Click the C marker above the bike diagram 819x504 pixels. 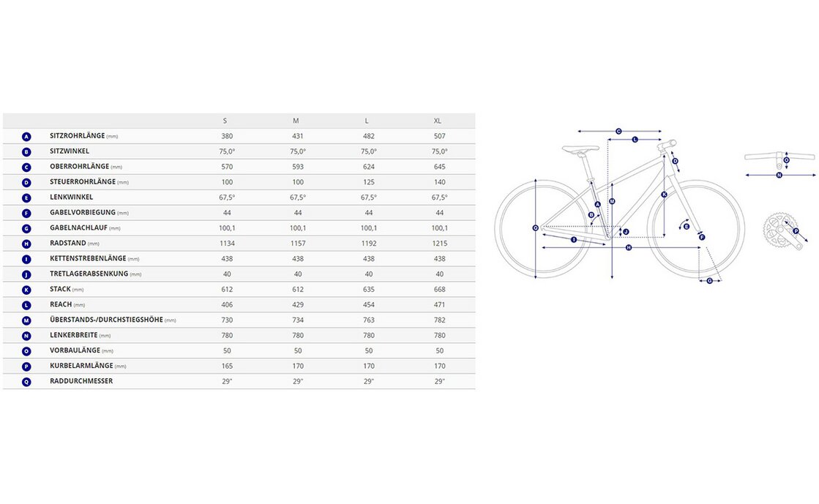tap(618, 131)
